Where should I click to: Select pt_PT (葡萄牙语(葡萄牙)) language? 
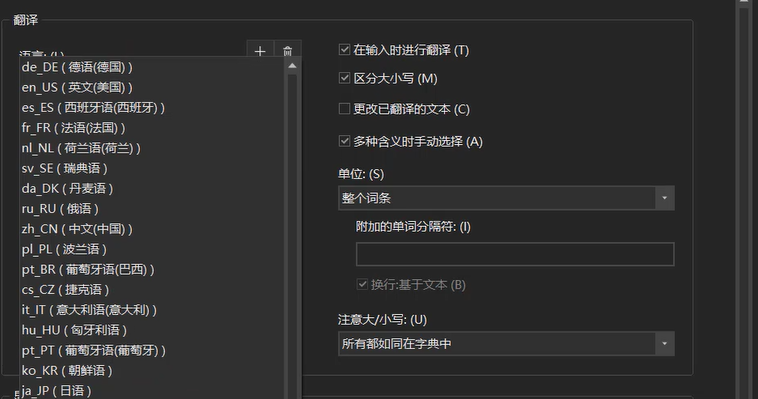tap(152, 351)
